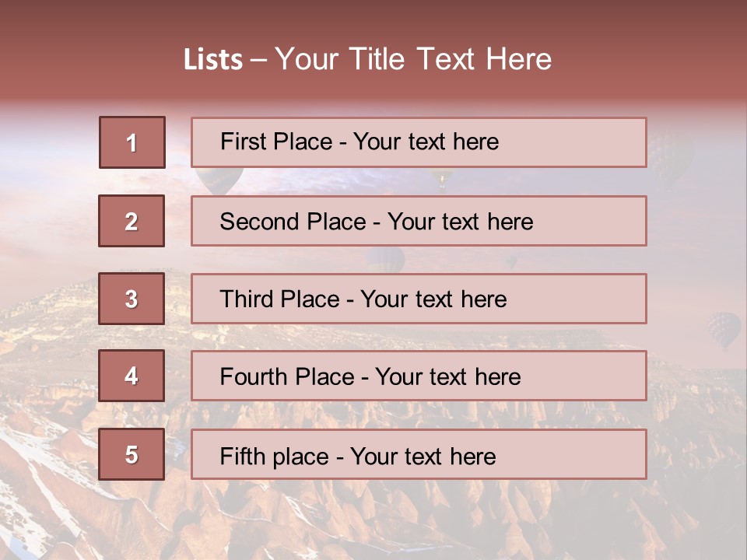Click the small yellow balloon below First Place box

point(442,179)
